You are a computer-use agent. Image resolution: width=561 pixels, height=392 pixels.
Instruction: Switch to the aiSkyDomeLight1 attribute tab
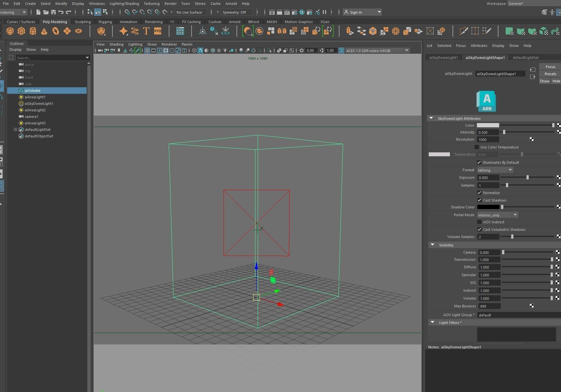[444, 58]
